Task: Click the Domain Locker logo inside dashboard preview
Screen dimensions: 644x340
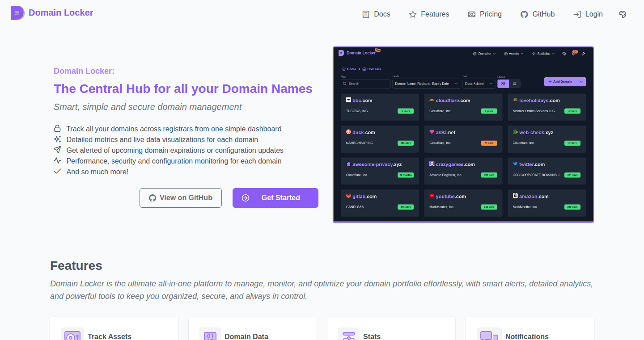Action: [341, 53]
